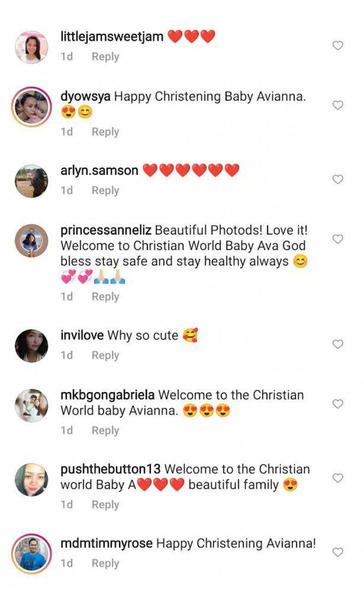Open the pushthebutton13 username link
364x593 pixels.
pyautogui.click(x=111, y=469)
